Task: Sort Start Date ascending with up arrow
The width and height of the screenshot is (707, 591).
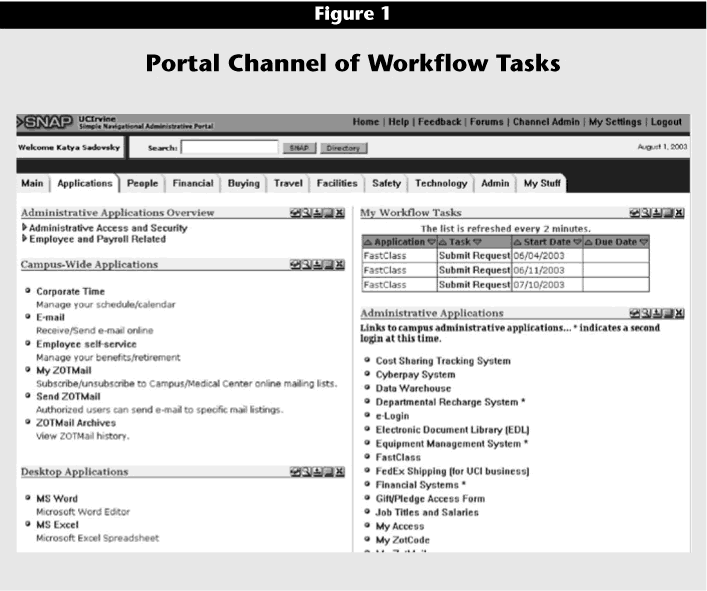Action: (x=518, y=243)
